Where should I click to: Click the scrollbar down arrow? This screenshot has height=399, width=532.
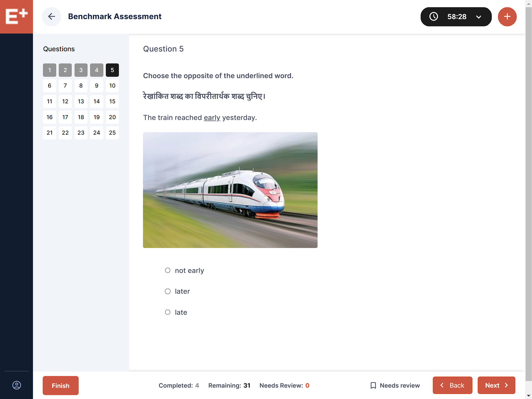click(528, 396)
